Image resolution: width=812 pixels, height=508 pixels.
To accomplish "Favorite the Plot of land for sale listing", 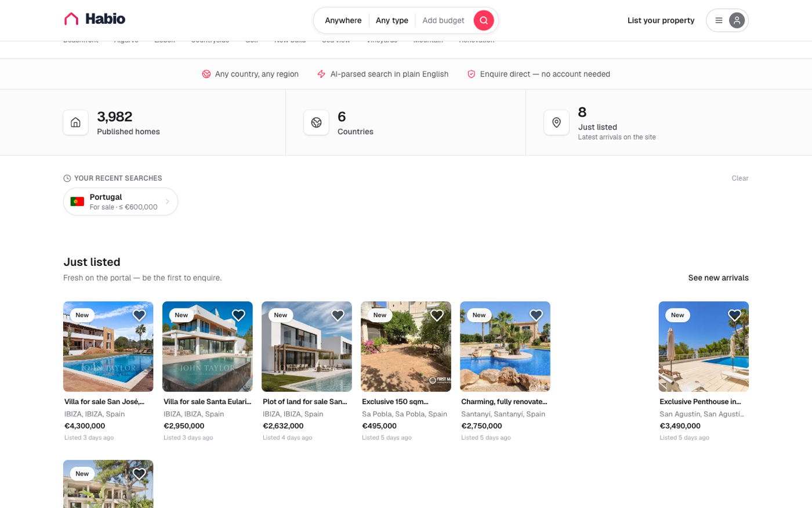I will [x=338, y=315].
